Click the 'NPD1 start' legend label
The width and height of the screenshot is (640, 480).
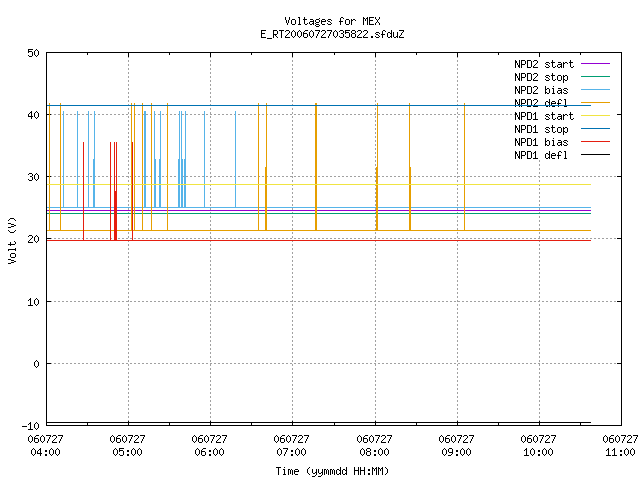(544, 116)
